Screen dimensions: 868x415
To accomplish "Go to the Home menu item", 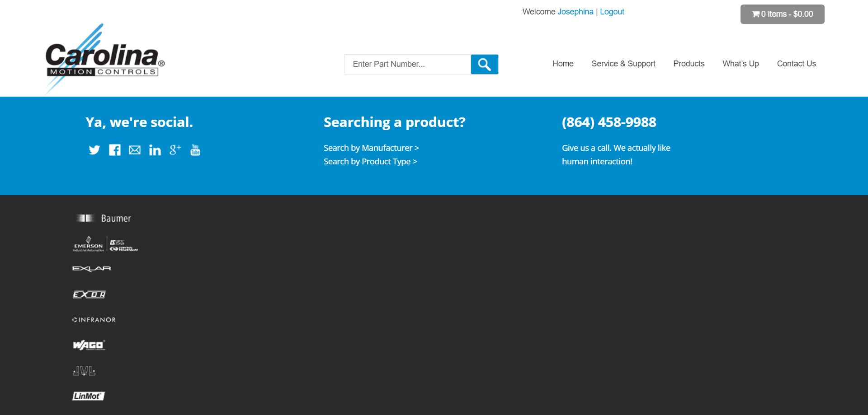I will (563, 64).
